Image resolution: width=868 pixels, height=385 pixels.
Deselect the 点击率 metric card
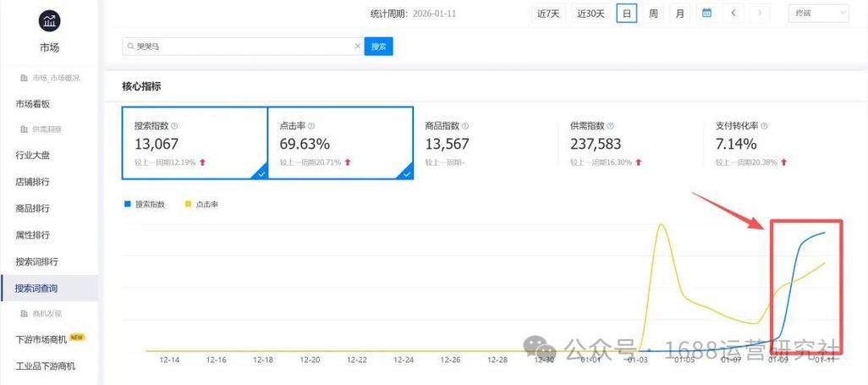click(340, 143)
